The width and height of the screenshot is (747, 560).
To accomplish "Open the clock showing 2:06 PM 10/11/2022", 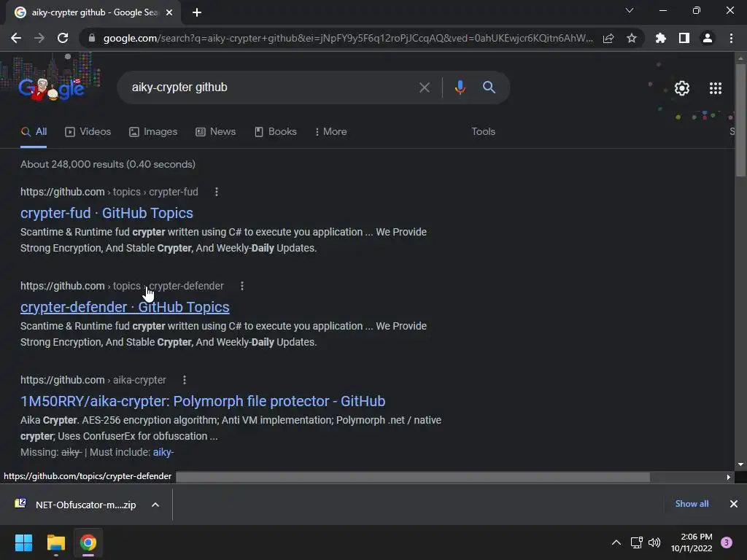I will click(x=692, y=542).
